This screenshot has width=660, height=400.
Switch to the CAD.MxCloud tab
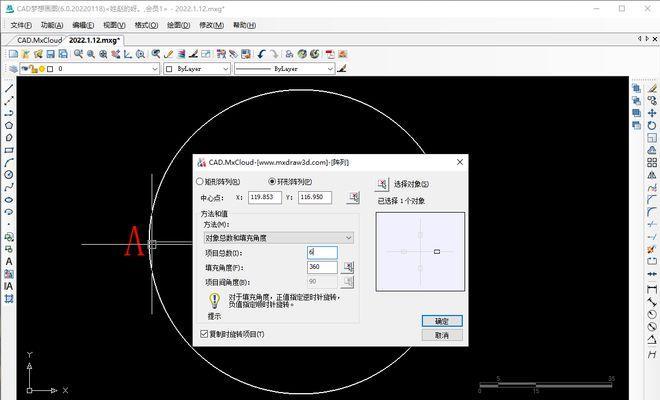[40, 40]
